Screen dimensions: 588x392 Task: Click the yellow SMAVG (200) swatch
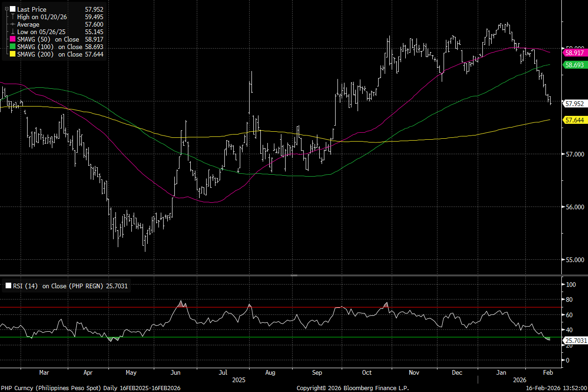13,54
